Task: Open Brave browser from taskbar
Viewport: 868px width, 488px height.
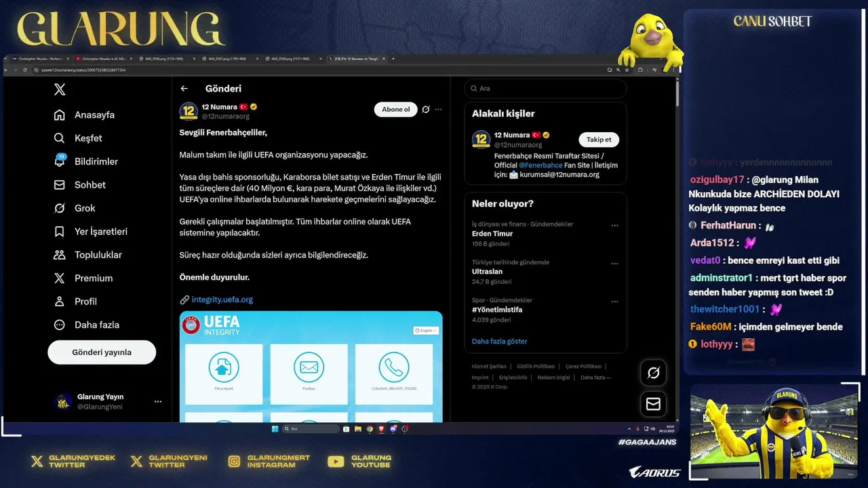Action: (381, 429)
